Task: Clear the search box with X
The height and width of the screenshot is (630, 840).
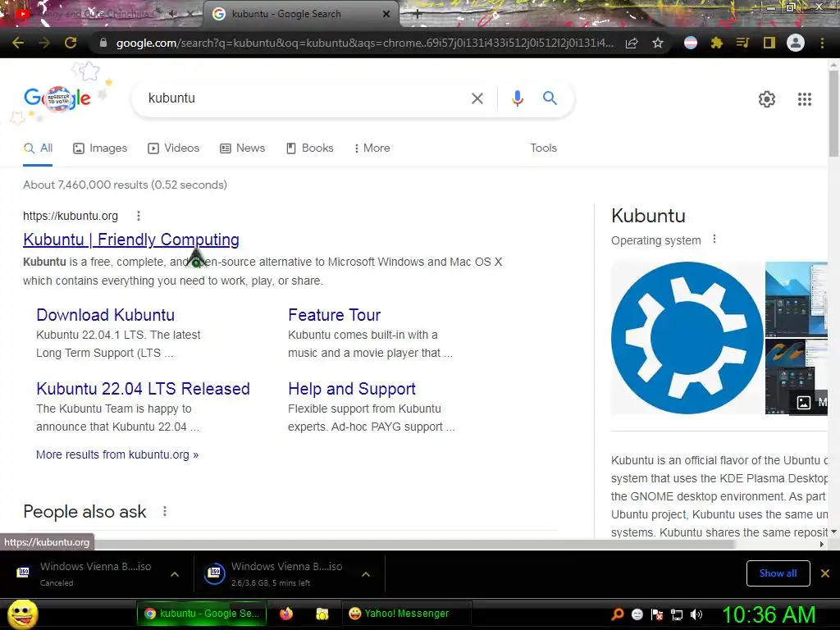Action: tap(477, 98)
